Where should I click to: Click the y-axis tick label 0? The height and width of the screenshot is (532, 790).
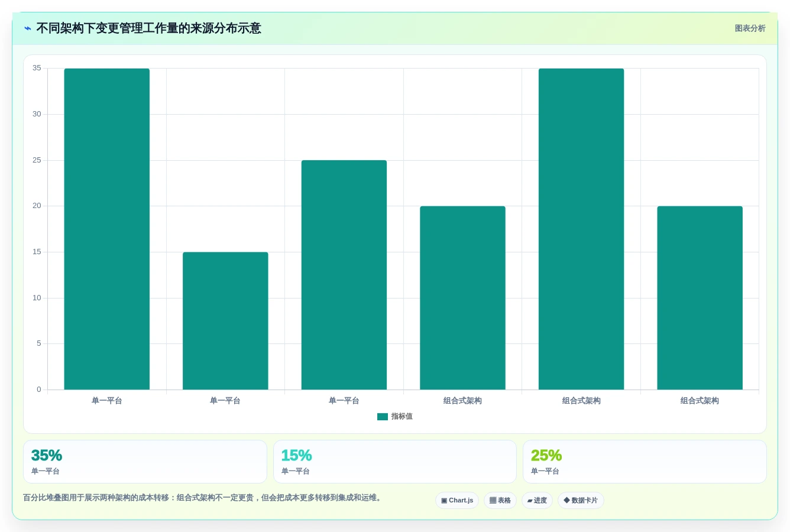(x=39, y=390)
